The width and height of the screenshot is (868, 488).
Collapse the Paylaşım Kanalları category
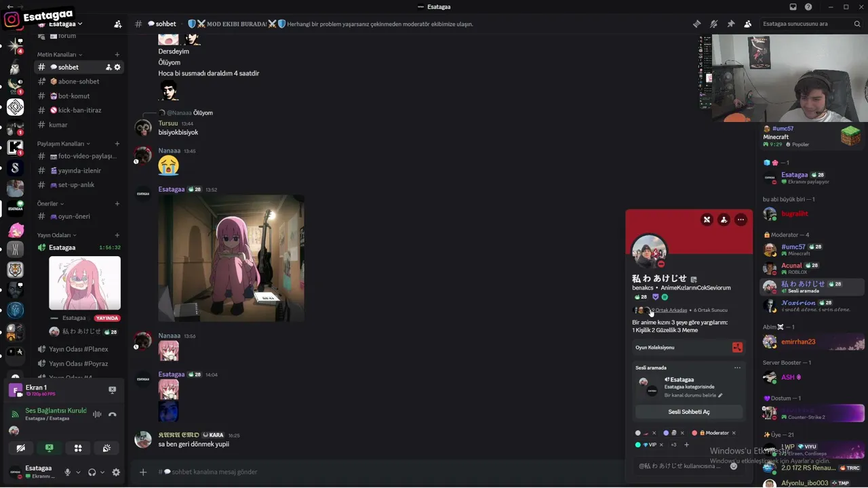tap(63, 144)
